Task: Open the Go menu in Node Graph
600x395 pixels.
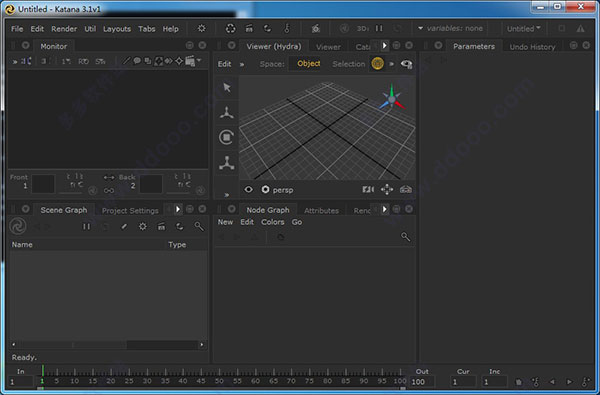Action: tap(297, 222)
